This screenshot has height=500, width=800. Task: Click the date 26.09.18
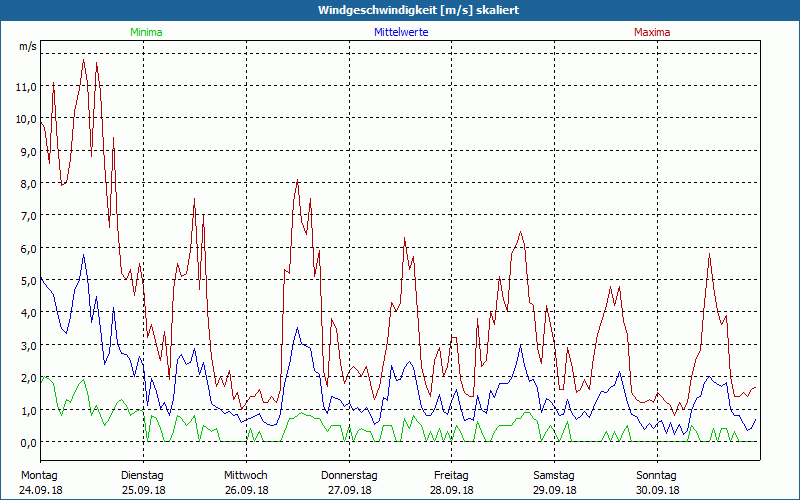point(246,490)
